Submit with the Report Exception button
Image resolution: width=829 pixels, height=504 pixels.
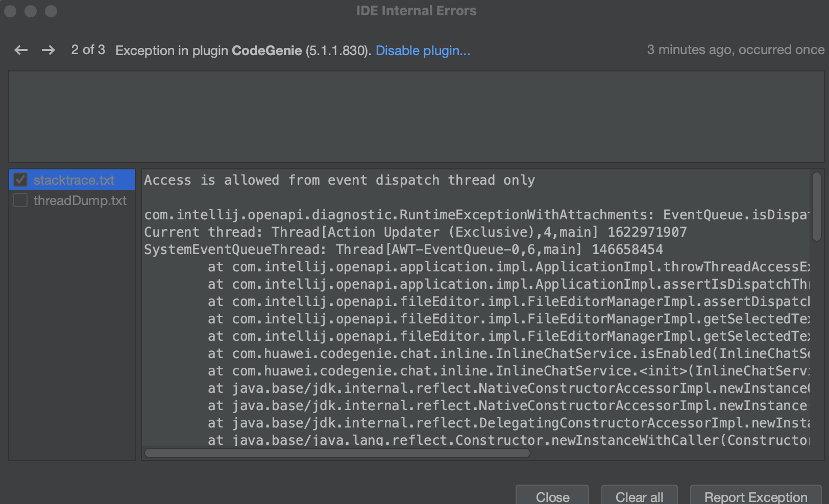tap(755, 496)
